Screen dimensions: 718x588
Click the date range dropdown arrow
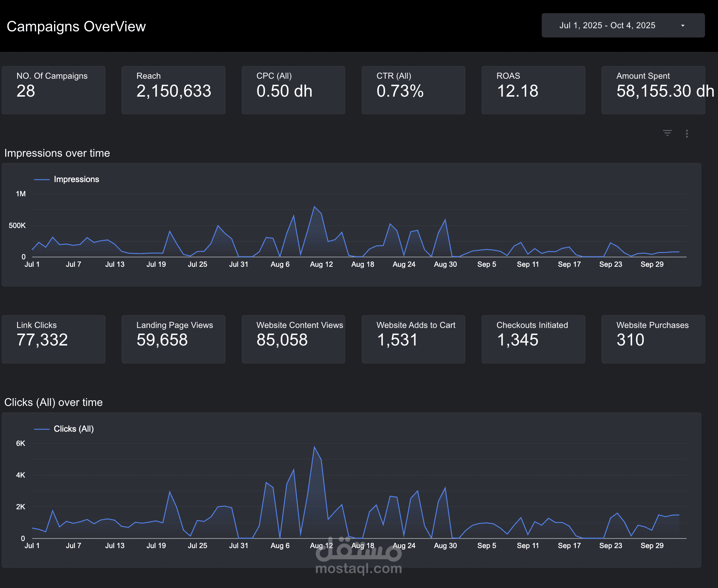coord(683,26)
